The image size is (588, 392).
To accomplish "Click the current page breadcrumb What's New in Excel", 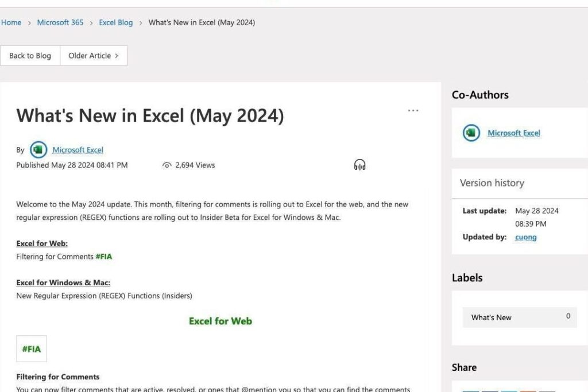I will [x=202, y=22].
